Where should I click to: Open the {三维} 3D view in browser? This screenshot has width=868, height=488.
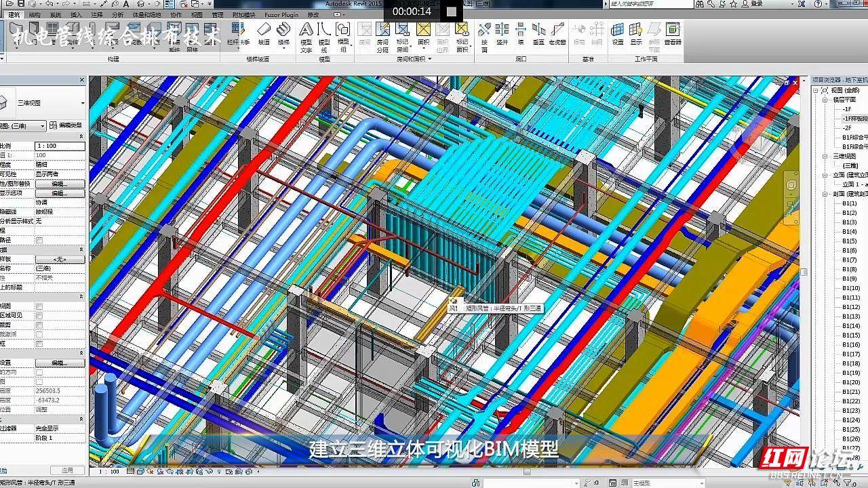coord(850,165)
